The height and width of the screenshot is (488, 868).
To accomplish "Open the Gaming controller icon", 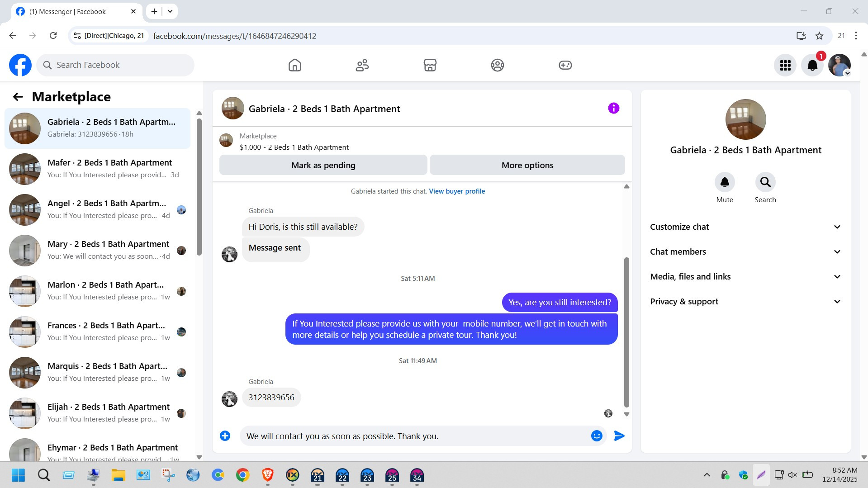I will pos(565,65).
